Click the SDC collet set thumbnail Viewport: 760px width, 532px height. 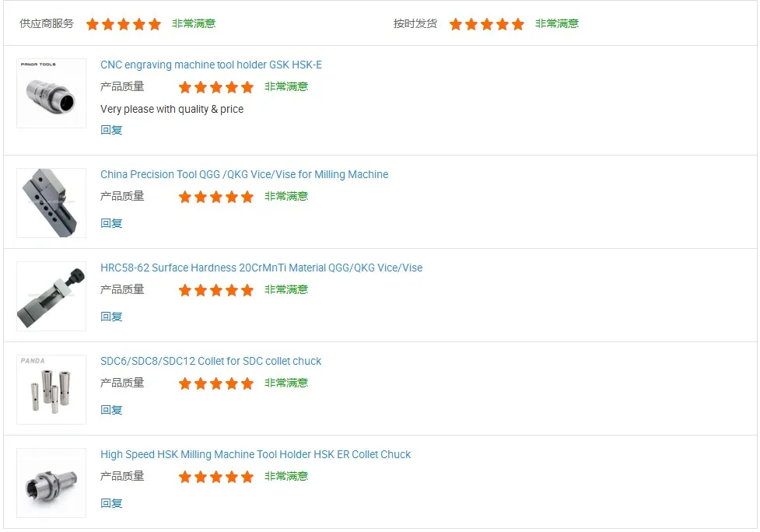tap(51, 389)
